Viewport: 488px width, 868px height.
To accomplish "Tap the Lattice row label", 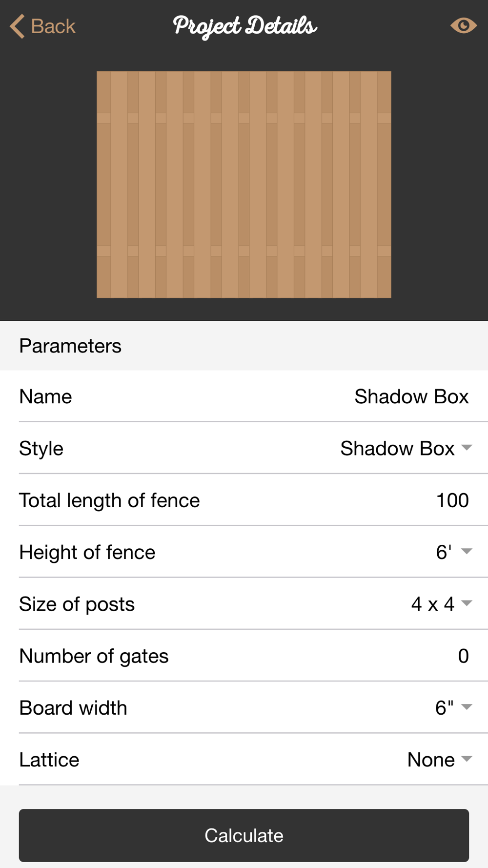I will 49,760.
